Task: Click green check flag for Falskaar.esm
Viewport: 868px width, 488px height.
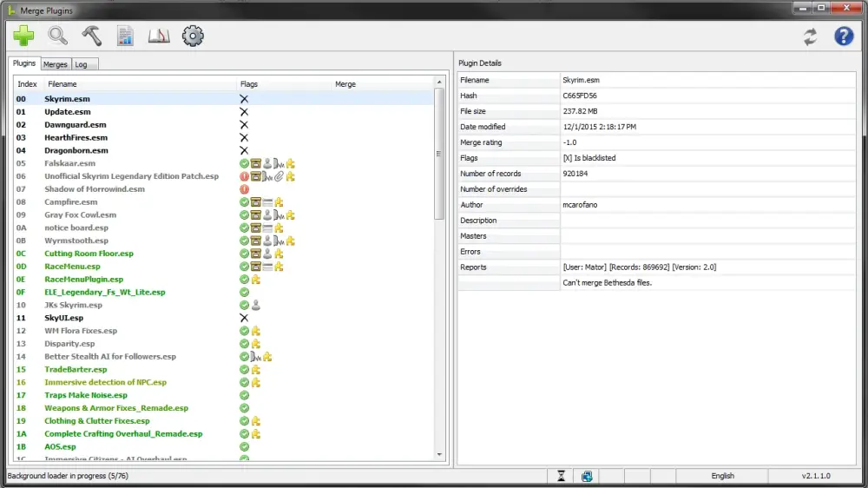Action: click(x=244, y=163)
